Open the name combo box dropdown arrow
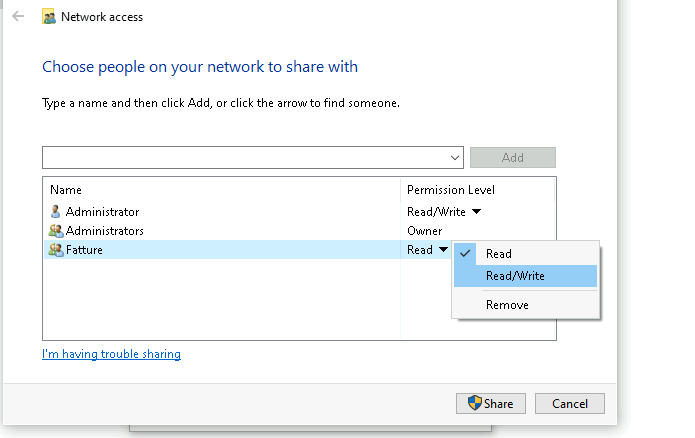695x438 pixels. [454, 158]
